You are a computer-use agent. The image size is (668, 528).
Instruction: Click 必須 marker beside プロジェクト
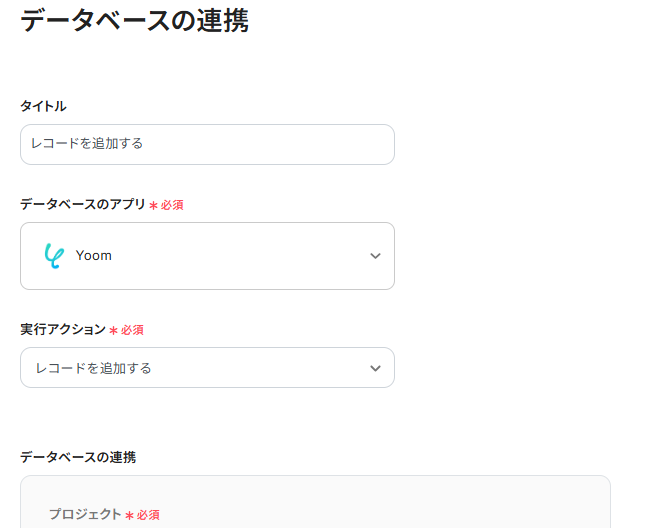click(x=148, y=515)
